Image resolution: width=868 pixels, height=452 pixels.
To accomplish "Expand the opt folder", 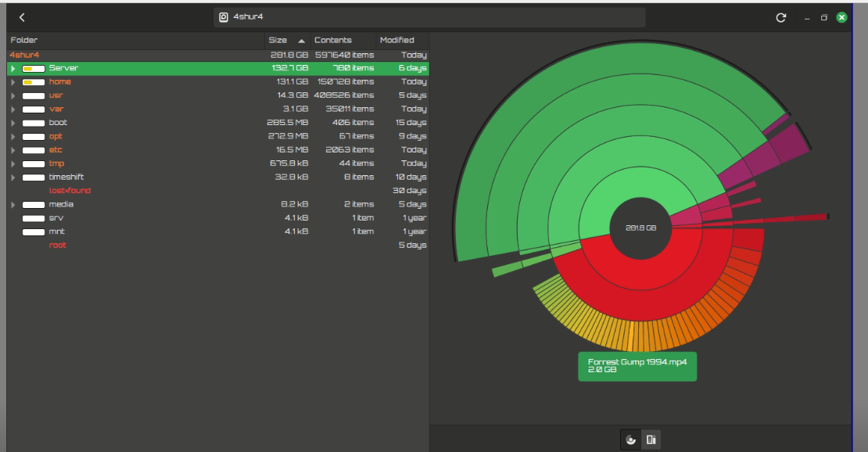I will 13,136.
